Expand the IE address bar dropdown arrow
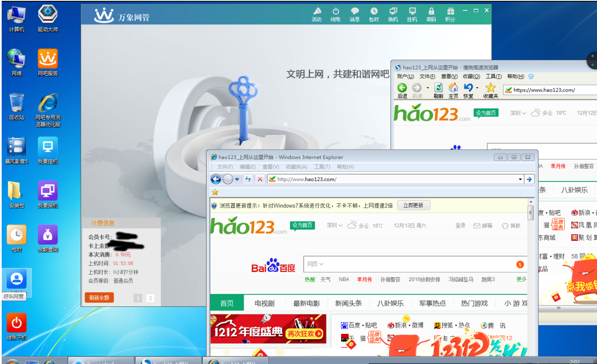This screenshot has width=597, height=364. point(520,179)
